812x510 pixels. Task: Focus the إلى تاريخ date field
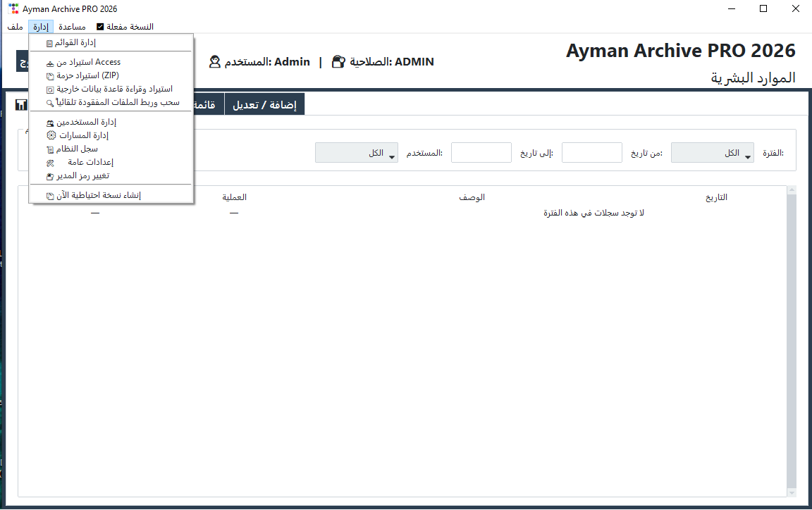pyautogui.click(x=481, y=153)
